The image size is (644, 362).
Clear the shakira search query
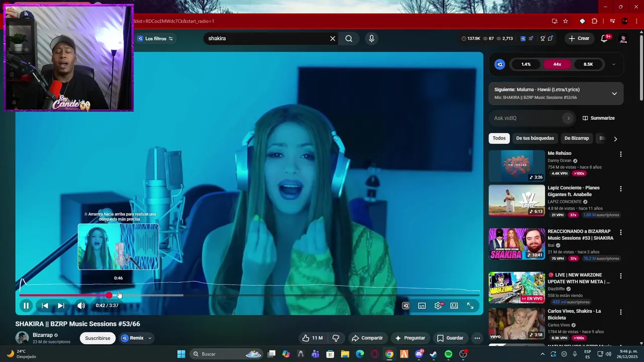pyautogui.click(x=333, y=39)
